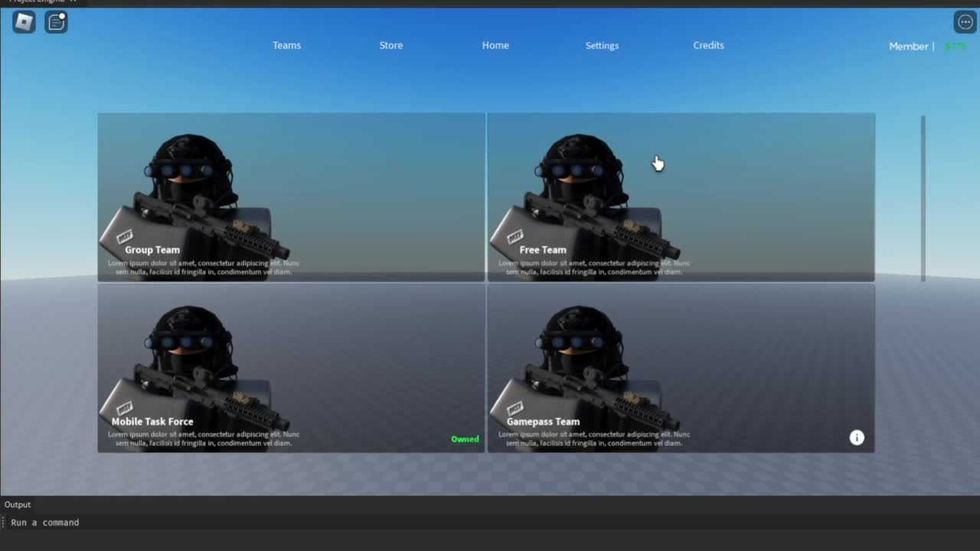This screenshot has height=551, width=980.
Task: Click the command bar grip dots icon
Action: click(5, 522)
